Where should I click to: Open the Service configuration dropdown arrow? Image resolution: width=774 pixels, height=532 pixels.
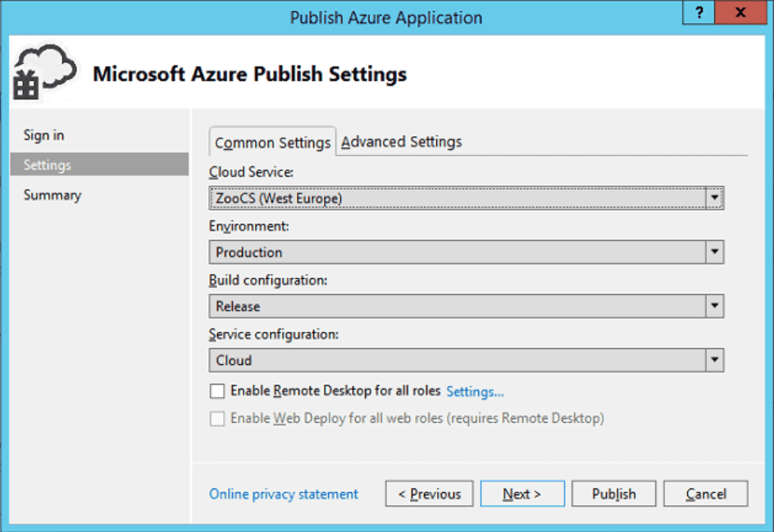pos(714,360)
